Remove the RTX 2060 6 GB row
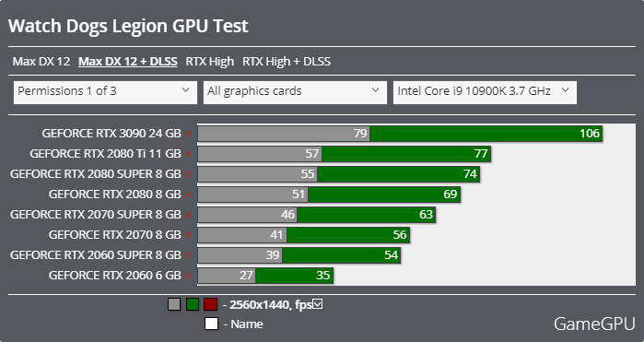This screenshot has width=644, height=342. 188,276
